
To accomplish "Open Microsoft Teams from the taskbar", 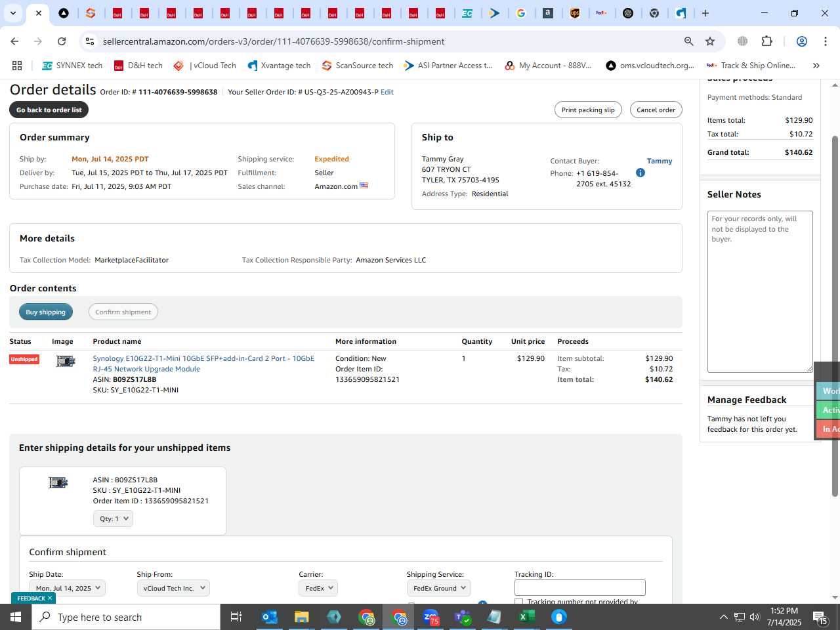I will pos(463,617).
